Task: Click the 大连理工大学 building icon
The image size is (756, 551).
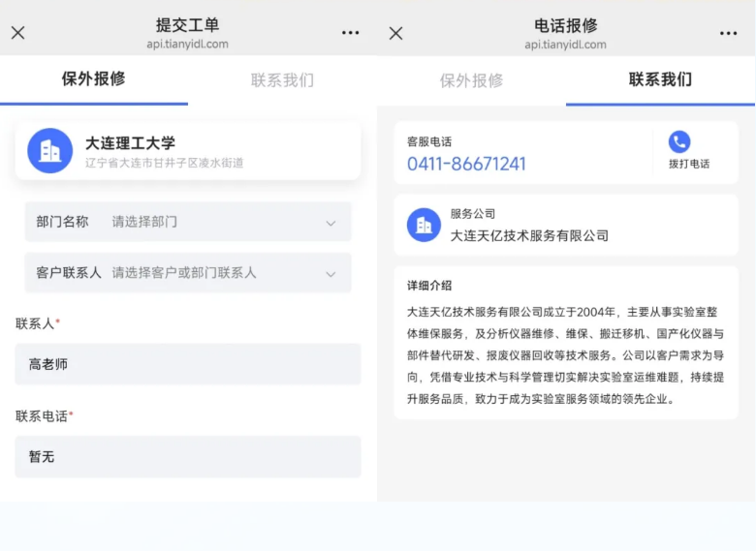Action: pyautogui.click(x=50, y=151)
